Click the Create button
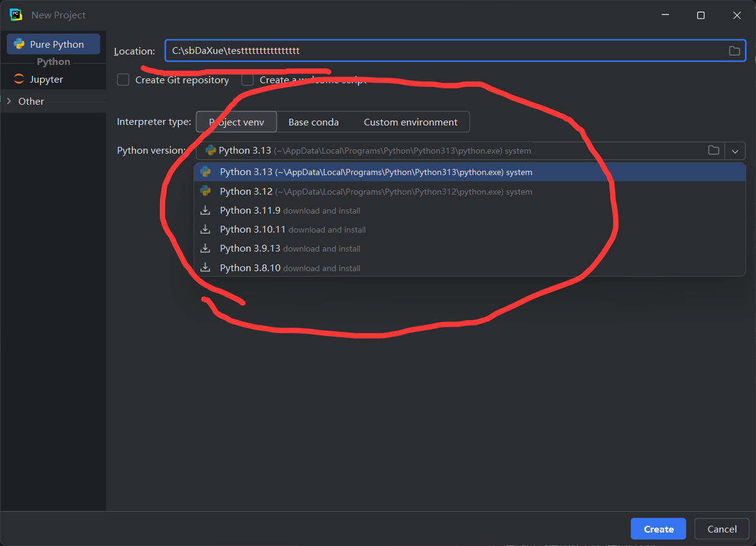756x546 pixels. 658,529
